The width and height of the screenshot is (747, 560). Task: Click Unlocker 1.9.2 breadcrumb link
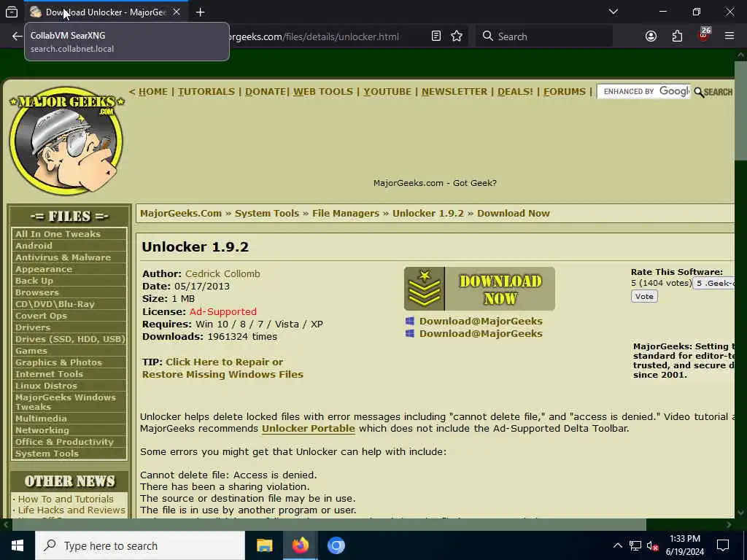tap(427, 214)
